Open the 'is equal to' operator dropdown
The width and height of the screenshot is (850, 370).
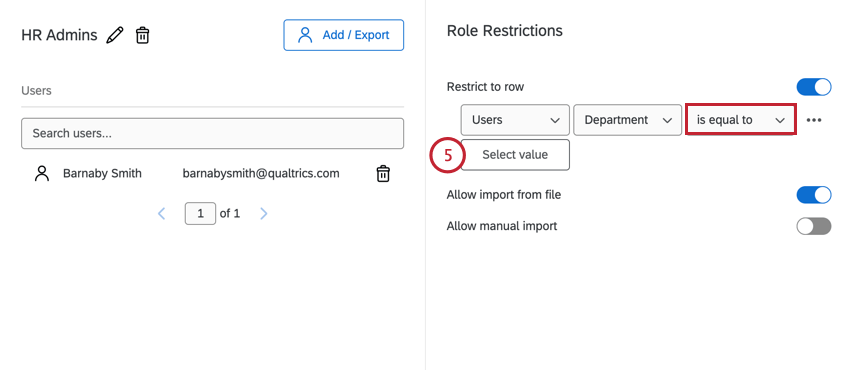(740, 120)
